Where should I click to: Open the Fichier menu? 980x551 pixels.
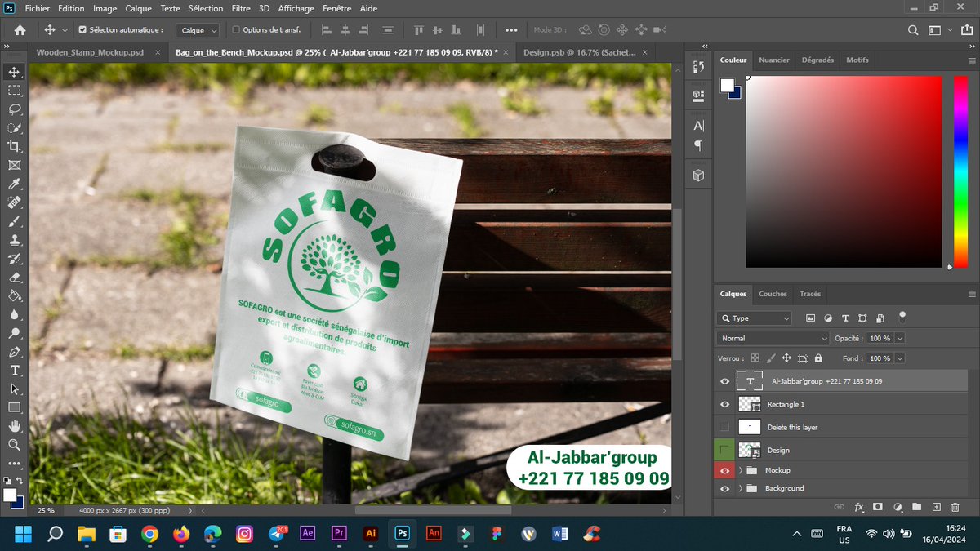pos(37,8)
